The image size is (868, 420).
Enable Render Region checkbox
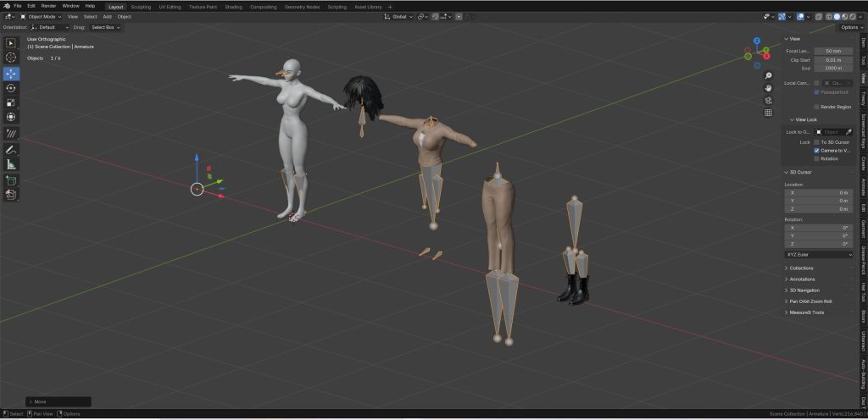click(816, 107)
